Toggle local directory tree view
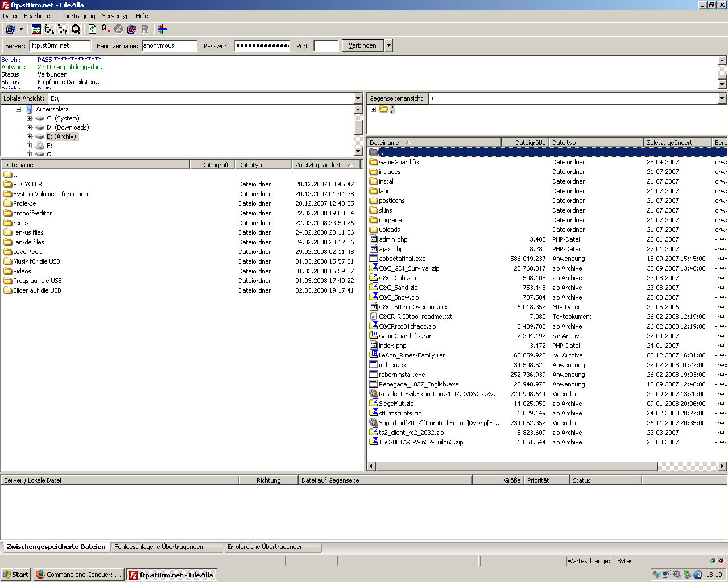728x582 pixels. pyautogui.click(x=49, y=29)
